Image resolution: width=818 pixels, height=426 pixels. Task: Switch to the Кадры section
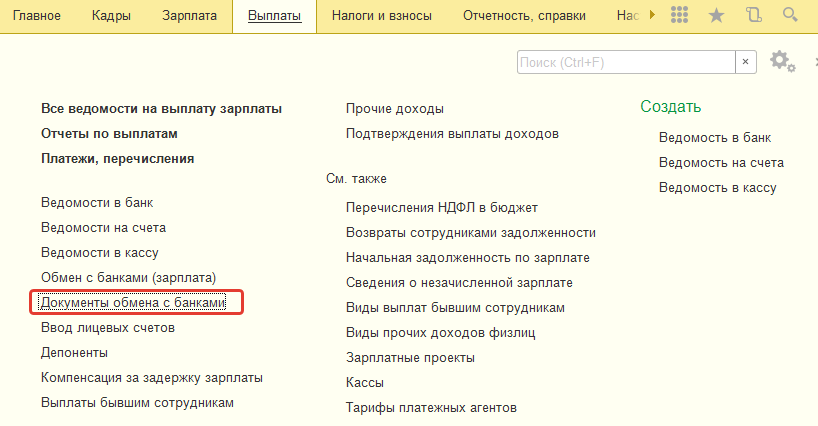pos(111,16)
